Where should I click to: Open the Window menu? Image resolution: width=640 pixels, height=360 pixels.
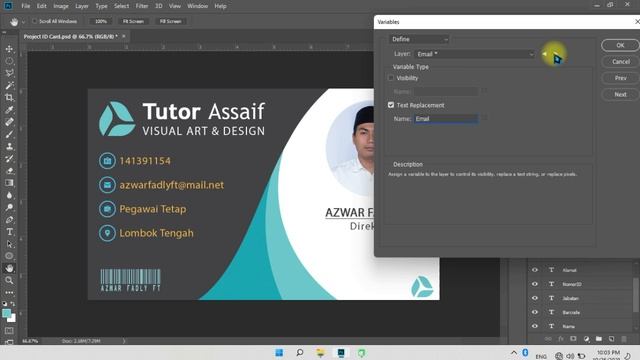click(198, 6)
